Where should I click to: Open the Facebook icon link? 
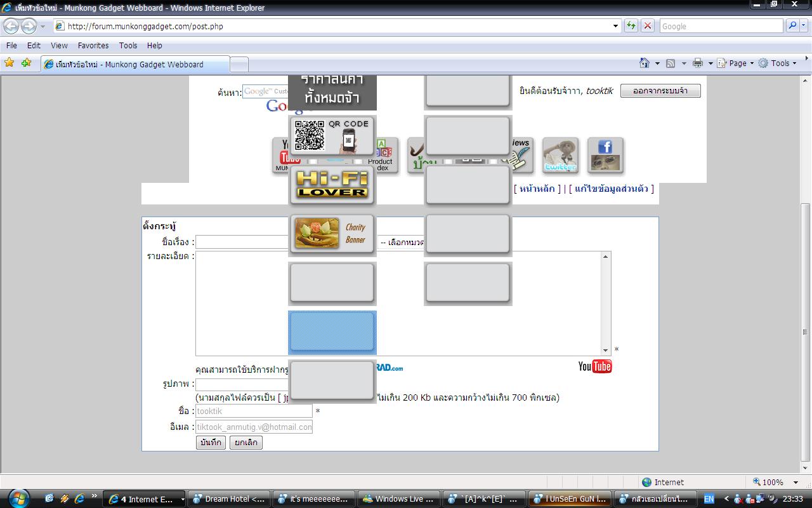pyautogui.click(x=605, y=156)
